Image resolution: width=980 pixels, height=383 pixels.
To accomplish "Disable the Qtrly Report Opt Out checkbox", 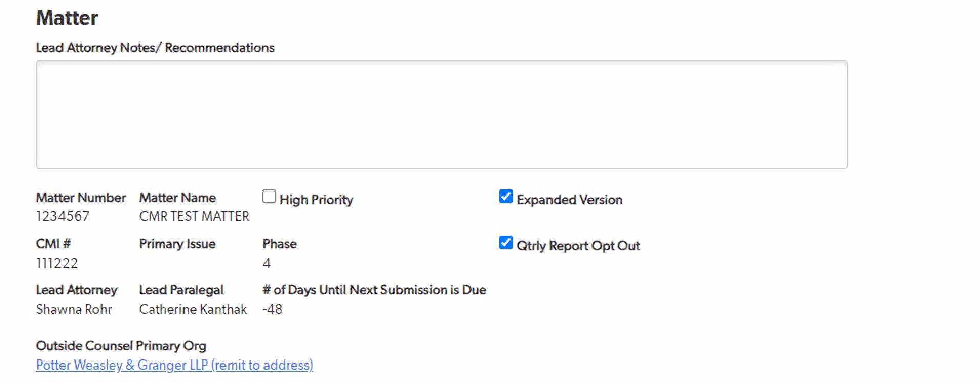I will (505, 243).
